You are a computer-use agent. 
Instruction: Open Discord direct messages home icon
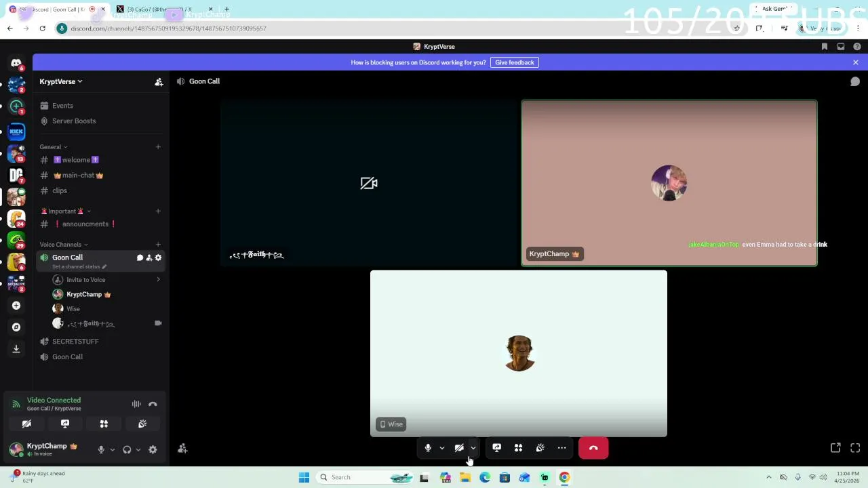(16, 63)
